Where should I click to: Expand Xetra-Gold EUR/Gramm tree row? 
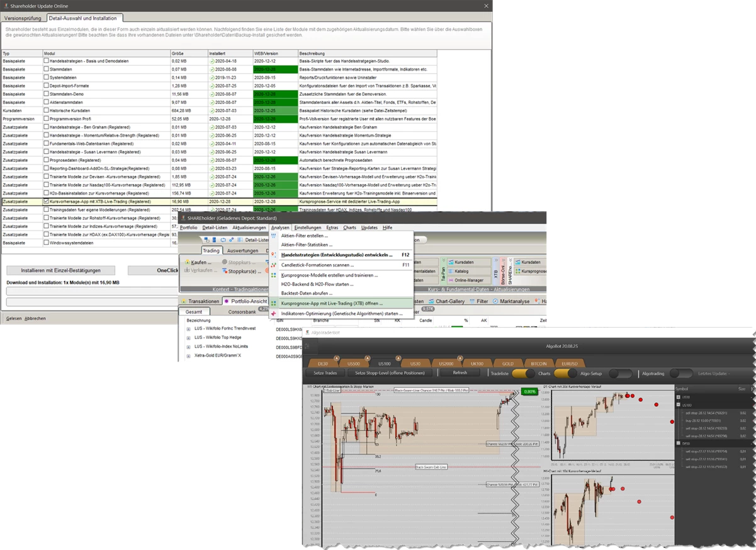click(188, 355)
